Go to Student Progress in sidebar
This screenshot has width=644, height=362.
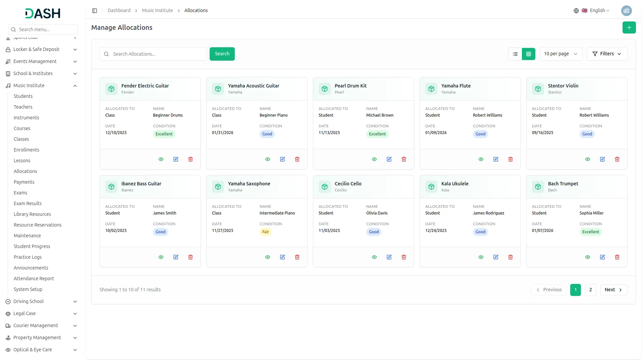click(32, 246)
